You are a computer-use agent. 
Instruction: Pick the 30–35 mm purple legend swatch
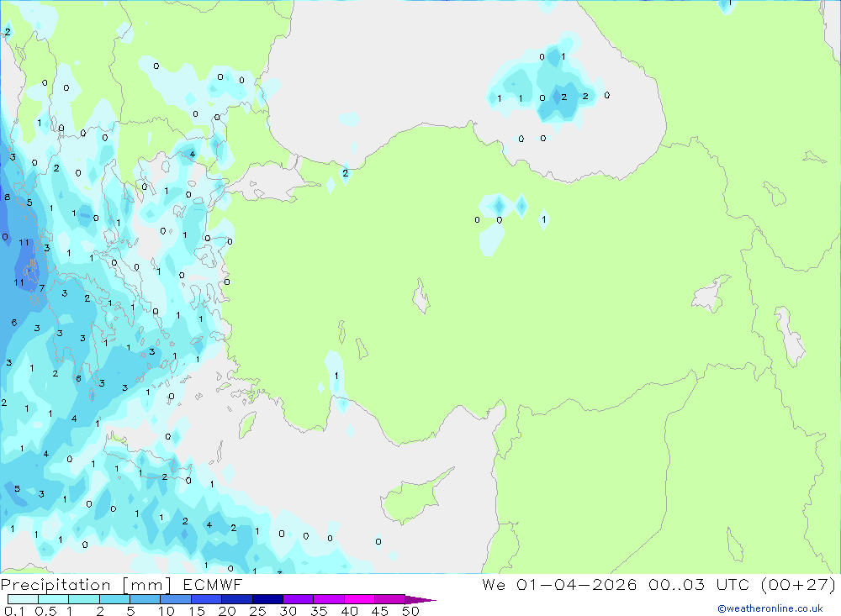299,599
